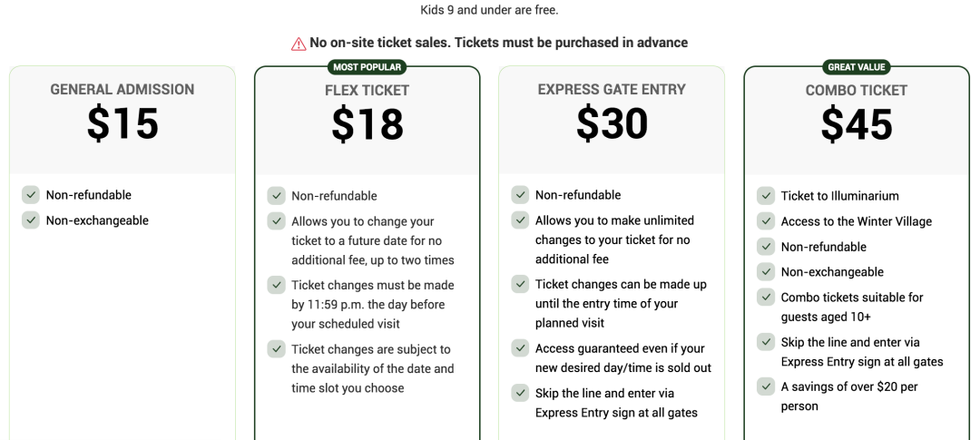Click the GREAT VALUE badge
This screenshot has width=980, height=440.
857,67
